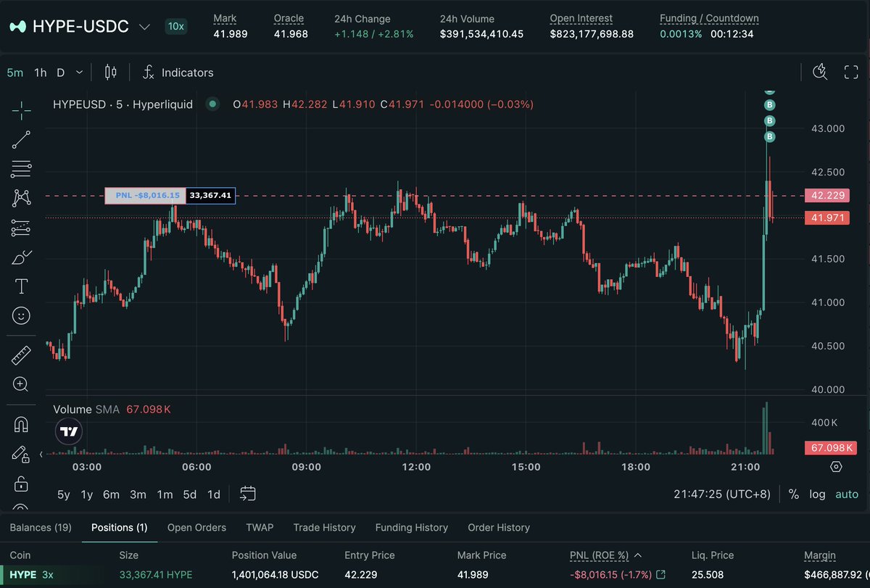Image resolution: width=870 pixels, height=588 pixels.
Task: Expand the chart timeframe interval dropdown
Action: point(79,73)
